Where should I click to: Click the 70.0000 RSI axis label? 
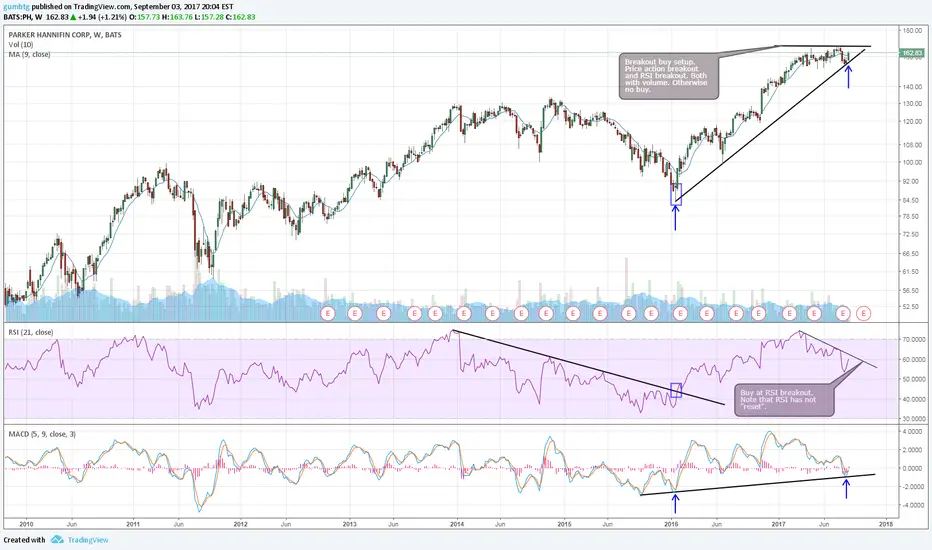point(914,340)
